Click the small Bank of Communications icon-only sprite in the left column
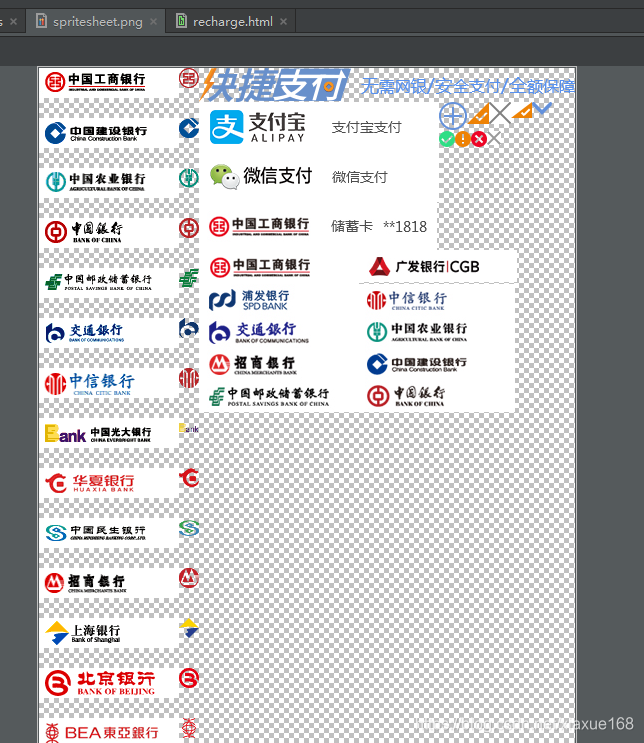644x743 pixels. [x=189, y=328]
